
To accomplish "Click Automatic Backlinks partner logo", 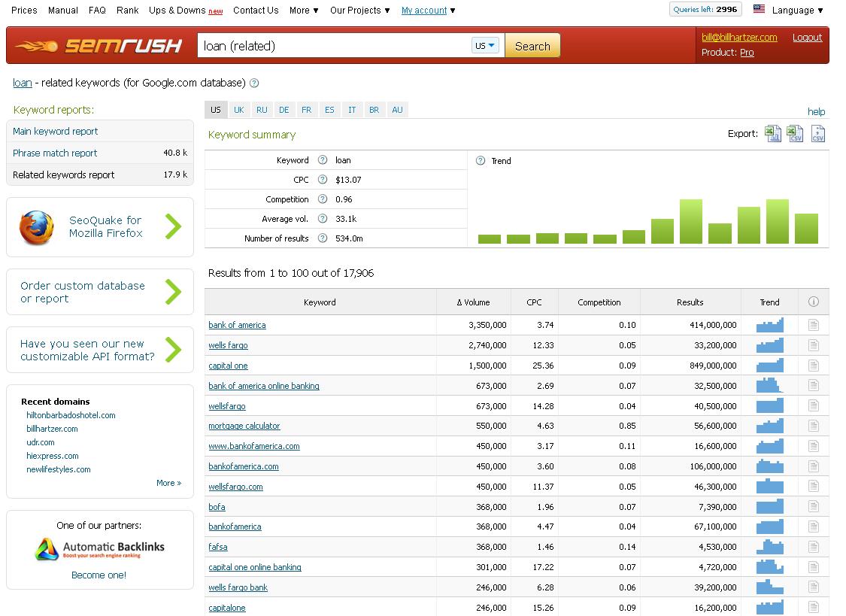I will click(99, 548).
